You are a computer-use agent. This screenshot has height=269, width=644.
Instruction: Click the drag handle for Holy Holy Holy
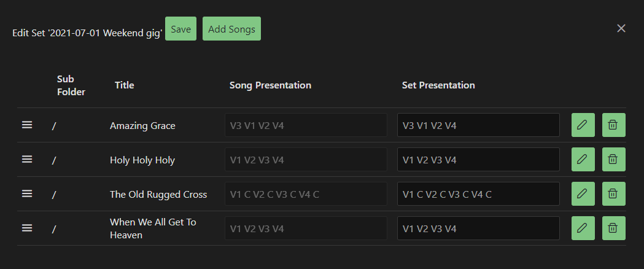pyautogui.click(x=27, y=159)
